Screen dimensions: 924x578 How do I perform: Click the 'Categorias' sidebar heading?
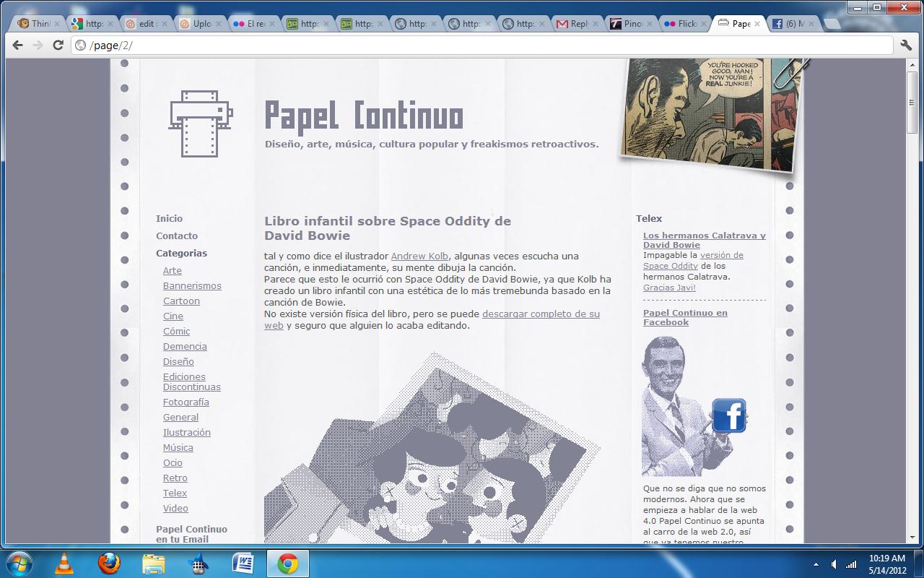[x=181, y=253]
